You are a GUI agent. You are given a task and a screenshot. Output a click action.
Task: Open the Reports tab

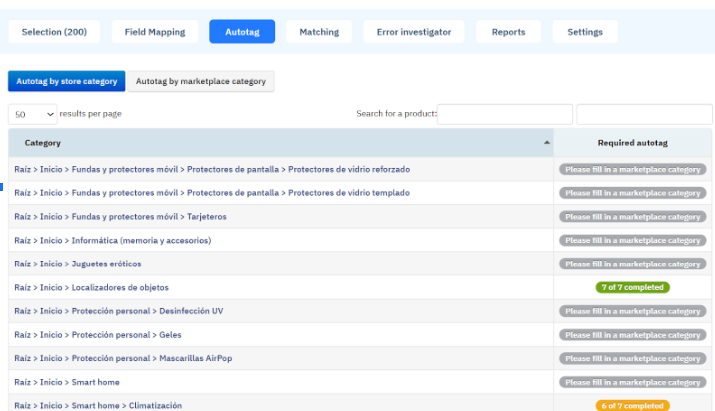(x=508, y=32)
